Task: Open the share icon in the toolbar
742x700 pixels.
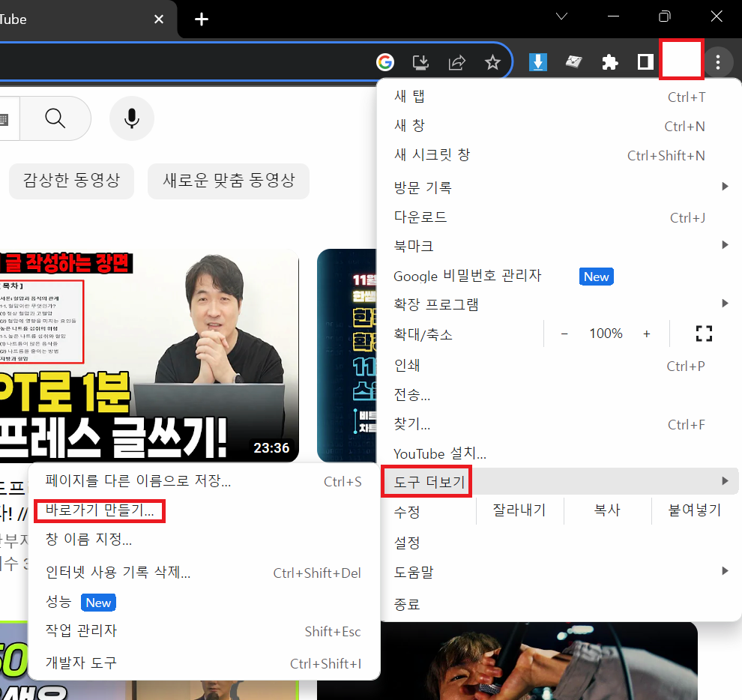Action: coord(456,63)
